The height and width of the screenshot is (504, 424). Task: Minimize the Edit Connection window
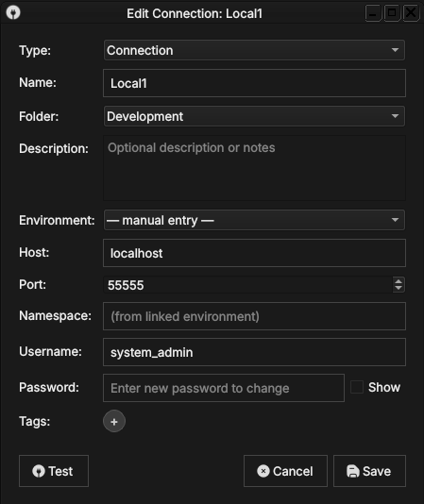tap(373, 13)
